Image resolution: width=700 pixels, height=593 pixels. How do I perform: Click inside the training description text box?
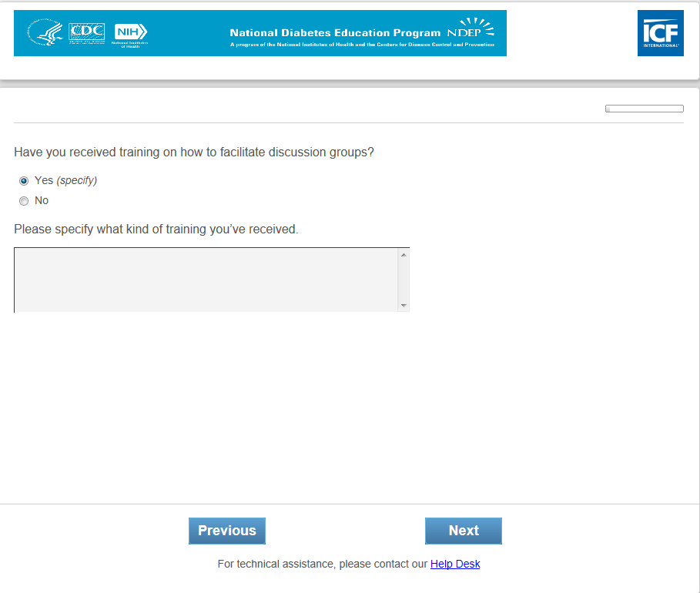206,280
